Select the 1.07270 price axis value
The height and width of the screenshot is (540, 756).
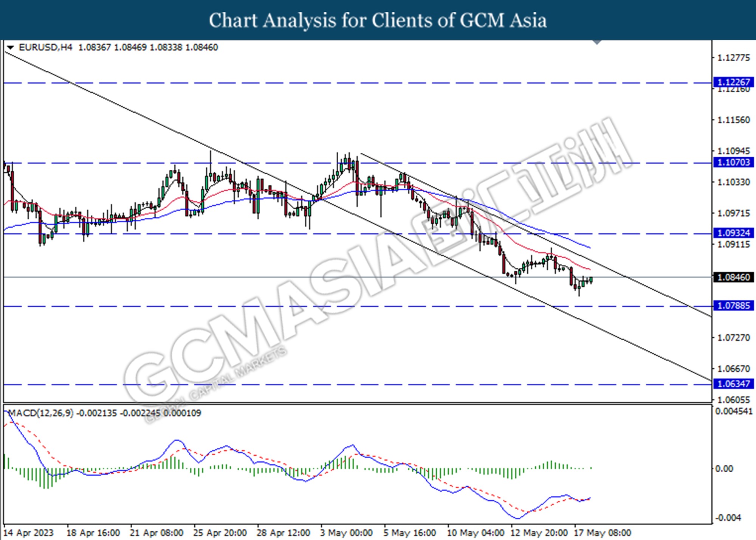coord(733,337)
